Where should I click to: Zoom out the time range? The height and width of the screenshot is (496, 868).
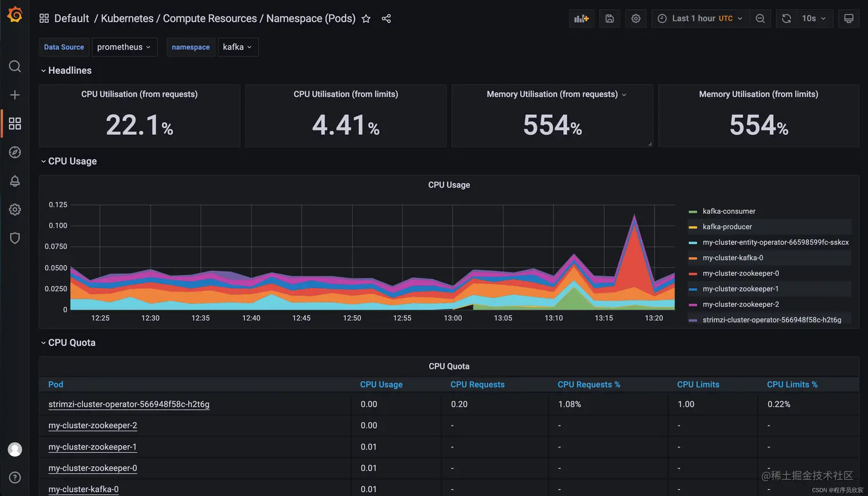(760, 18)
